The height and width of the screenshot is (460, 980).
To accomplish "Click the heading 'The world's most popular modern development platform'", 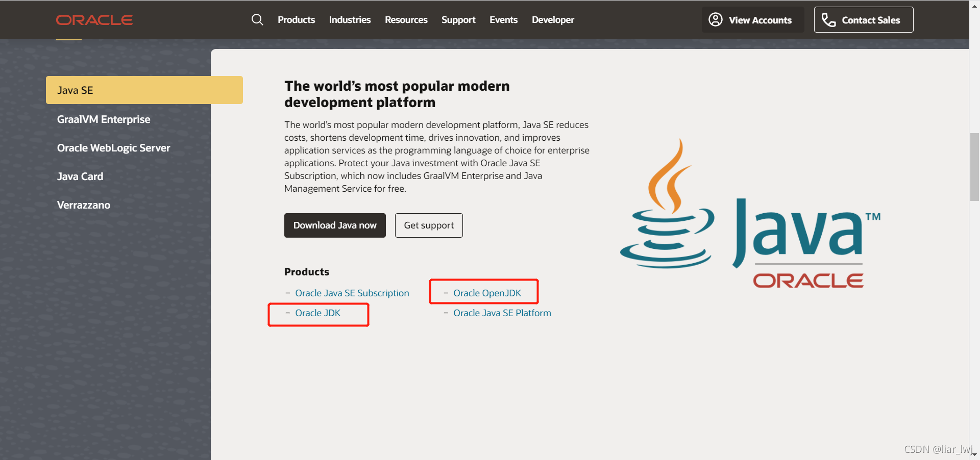I will [397, 94].
